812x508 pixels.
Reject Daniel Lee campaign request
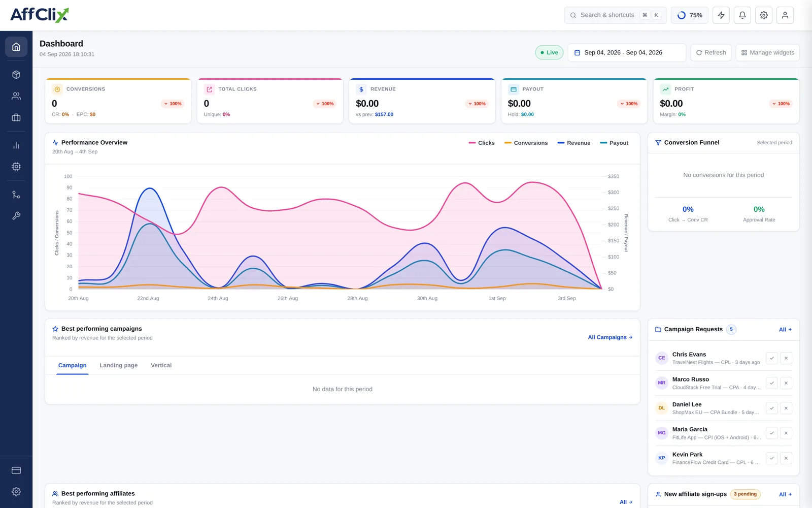point(786,408)
